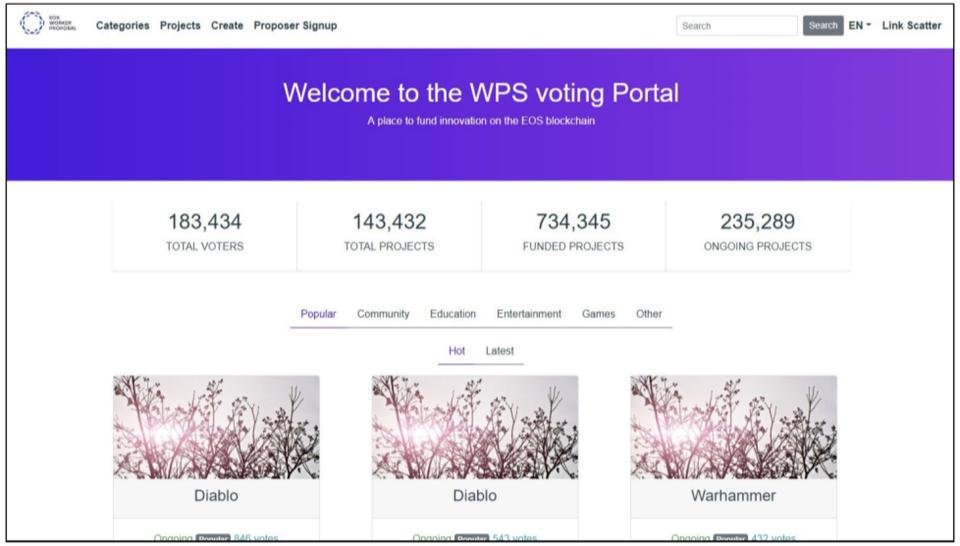Open the Create link in navbar
The width and height of the screenshot is (960, 546).
227,26
